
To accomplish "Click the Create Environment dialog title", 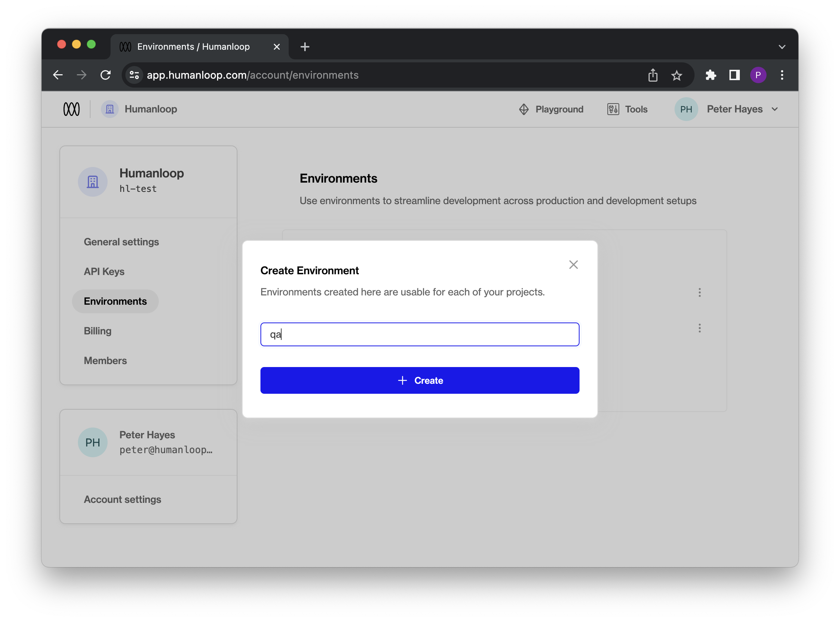I will (309, 271).
